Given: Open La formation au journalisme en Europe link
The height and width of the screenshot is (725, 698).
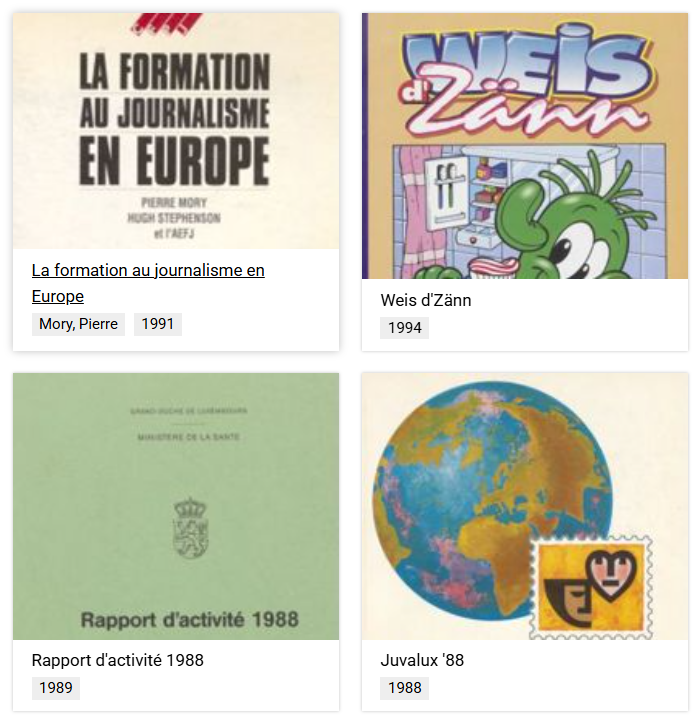Looking at the screenshot, I should tap(148, 283).
